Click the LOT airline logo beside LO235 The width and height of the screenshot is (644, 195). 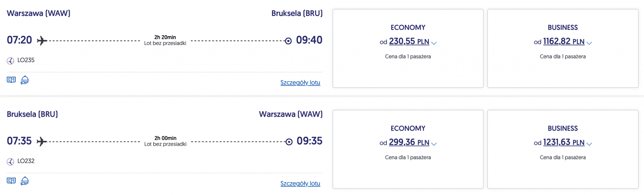(10, 61)
